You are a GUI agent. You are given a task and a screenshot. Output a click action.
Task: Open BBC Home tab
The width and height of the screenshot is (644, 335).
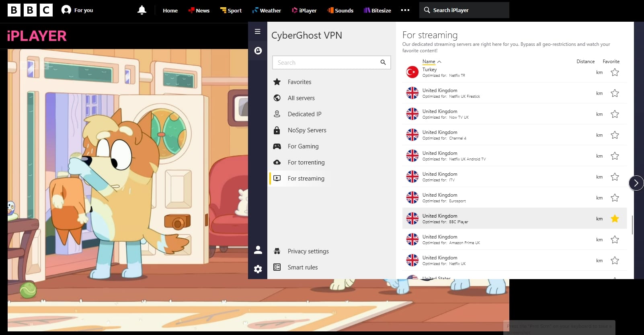point(170,10)
